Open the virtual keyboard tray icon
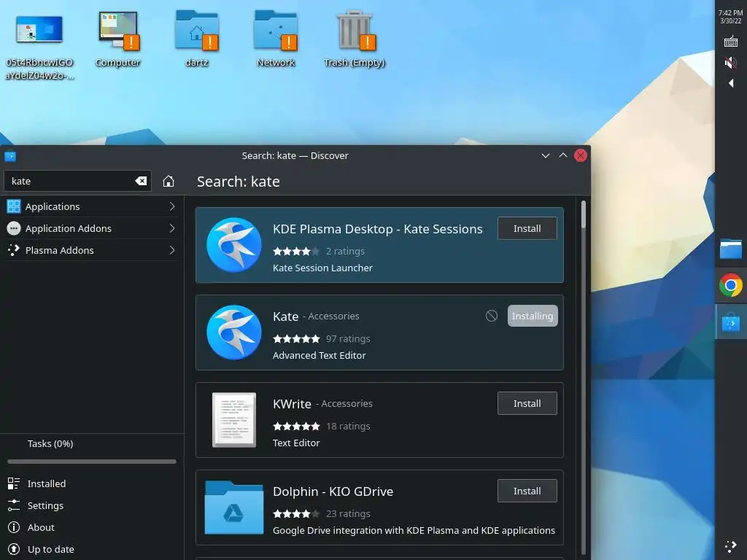Screen dimensions: 747x560 click(x=731, y=42)
